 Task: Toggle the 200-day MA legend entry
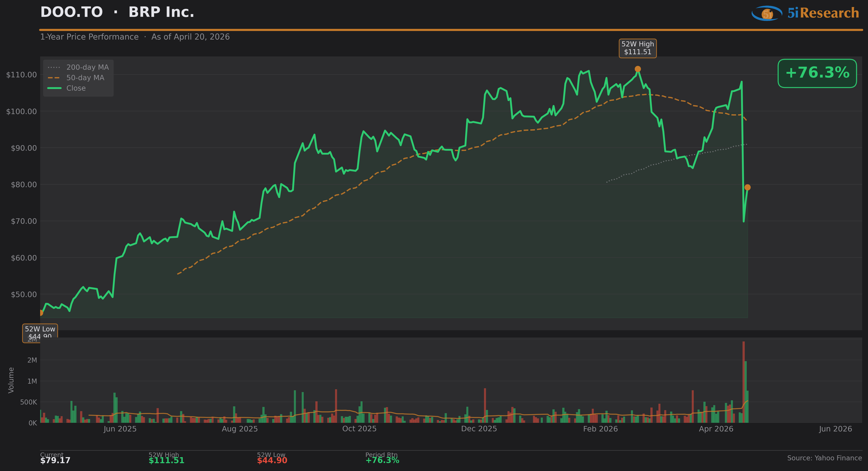(x=87, y=67)
